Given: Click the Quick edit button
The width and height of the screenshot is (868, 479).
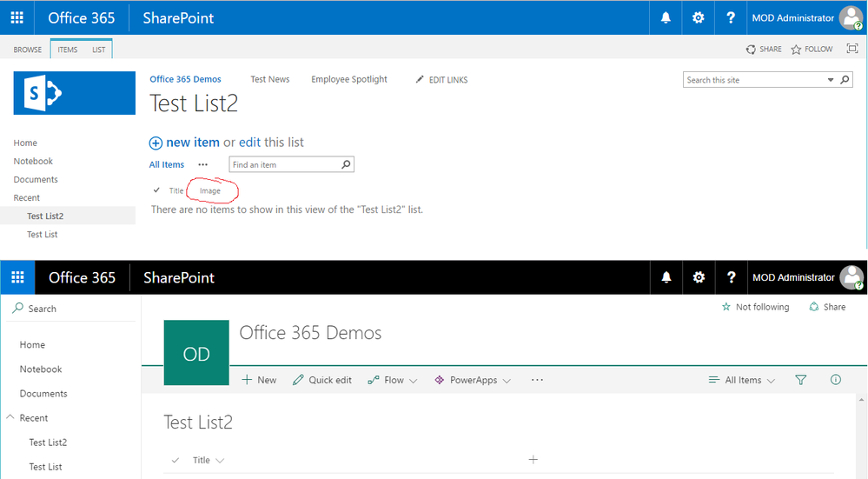Looking at the screenshot, I should click(x=322, y=380).
